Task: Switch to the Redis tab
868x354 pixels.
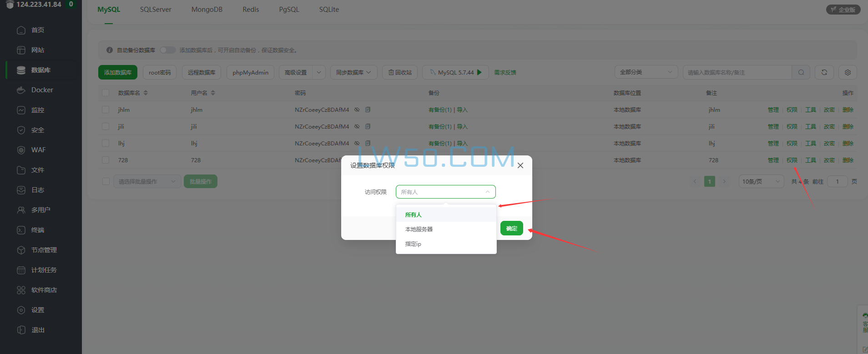Action: click(x=251, y=10)
